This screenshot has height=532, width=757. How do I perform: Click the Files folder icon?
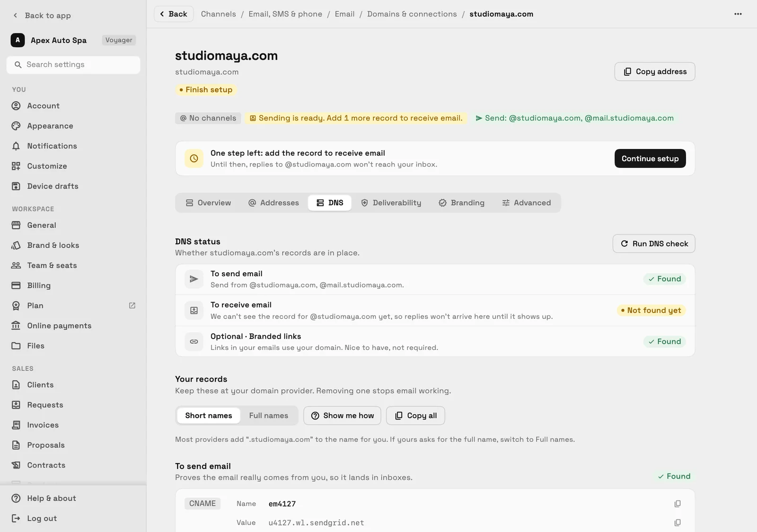pyautogui.click(x=16, y=346)
